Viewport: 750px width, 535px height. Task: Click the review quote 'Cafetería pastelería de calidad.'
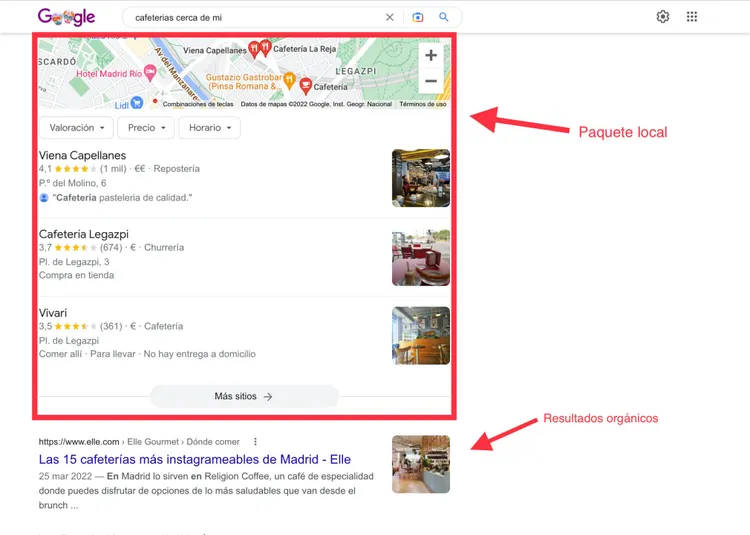point(122,198)
